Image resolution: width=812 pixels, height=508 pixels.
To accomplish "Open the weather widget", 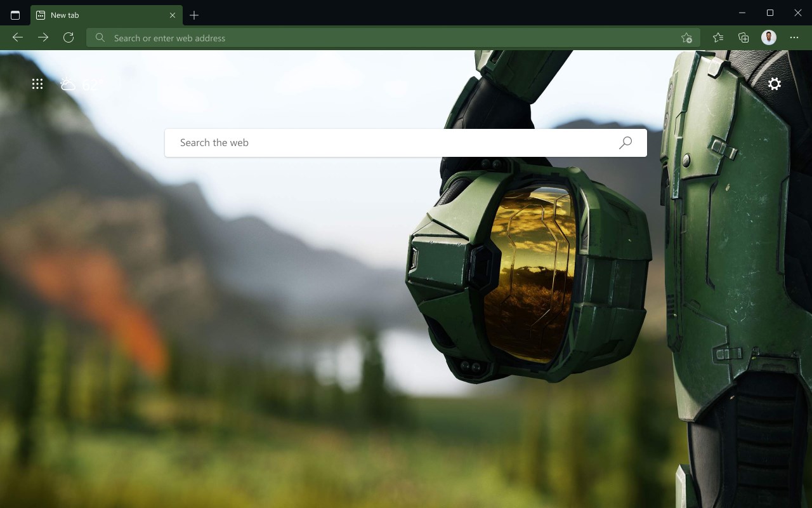I will pyautogui.click(x=81, y=84).
